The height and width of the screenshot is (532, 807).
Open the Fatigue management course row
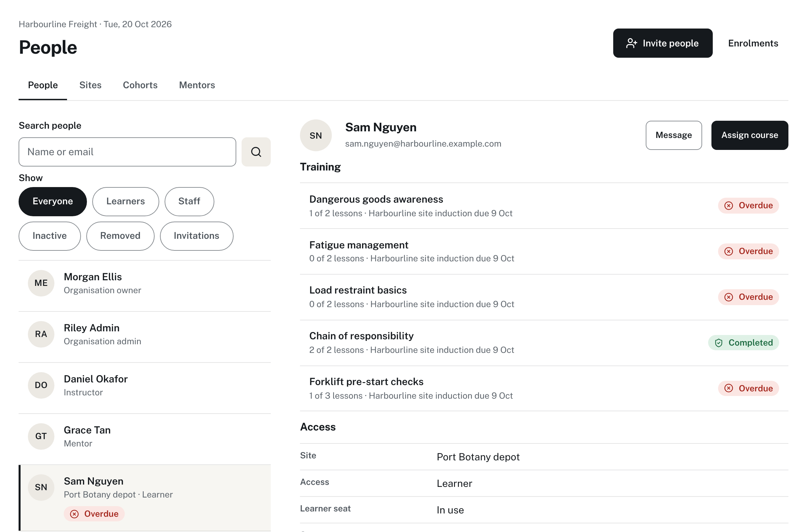pos(544,251)
